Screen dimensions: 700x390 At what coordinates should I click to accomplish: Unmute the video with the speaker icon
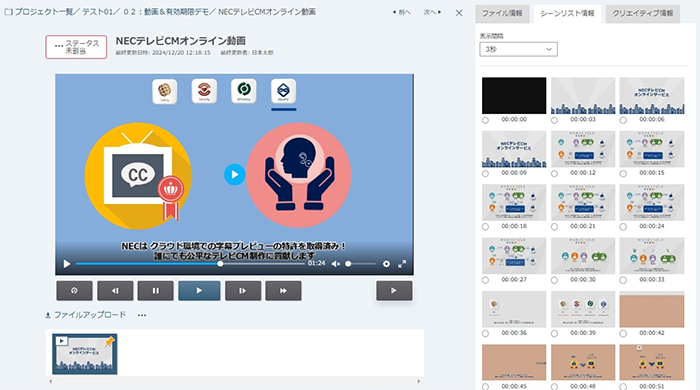point(336,264)
